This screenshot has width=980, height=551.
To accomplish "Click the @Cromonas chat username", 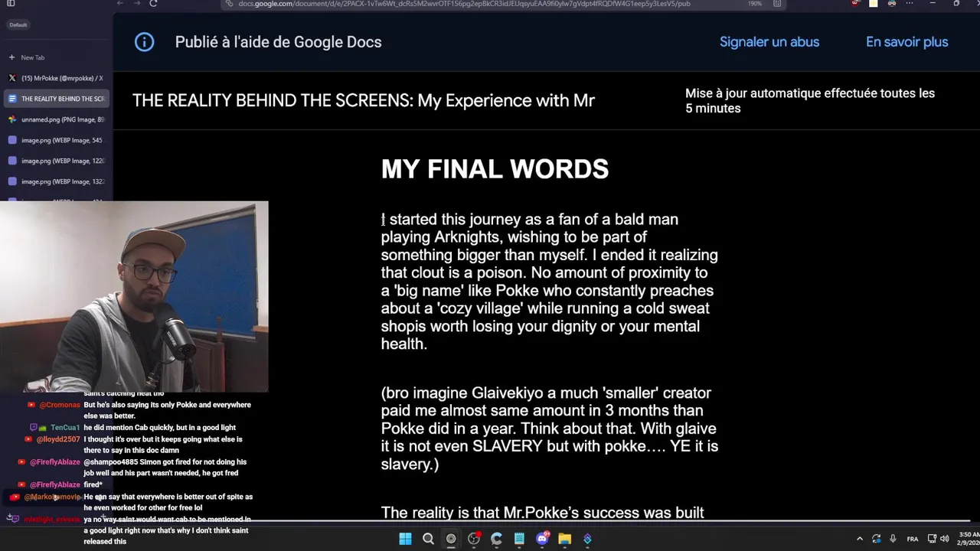I will (x=59, y=405).
